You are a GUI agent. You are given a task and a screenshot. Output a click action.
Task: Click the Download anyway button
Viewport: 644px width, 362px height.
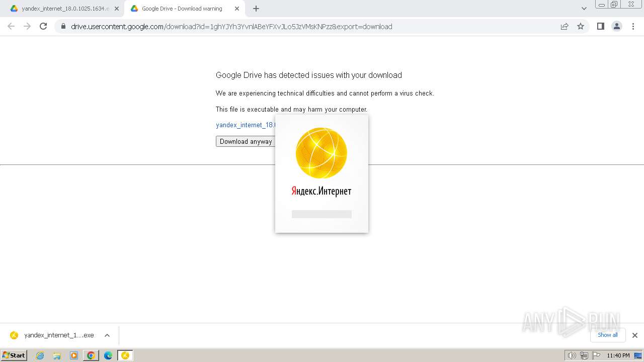point(246,141)
